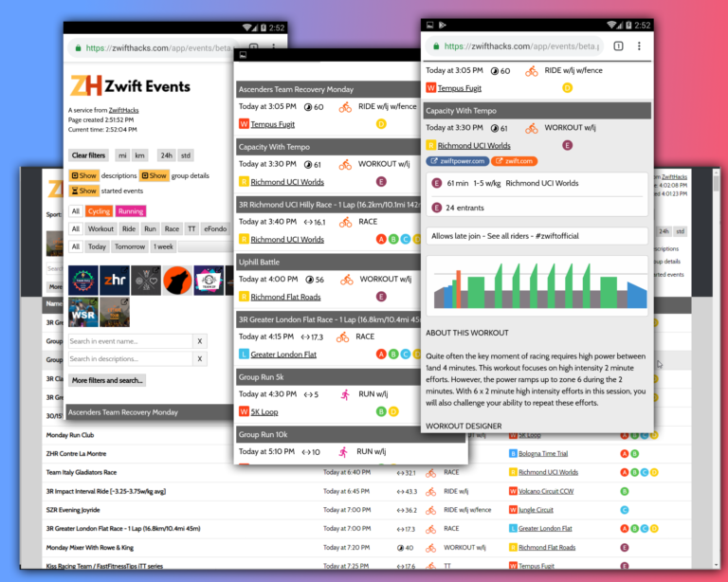Expand Capacity With Tempo header in middle phone
Image resolution: width=728 pixels, height=582 pixels.
(329, 147)
